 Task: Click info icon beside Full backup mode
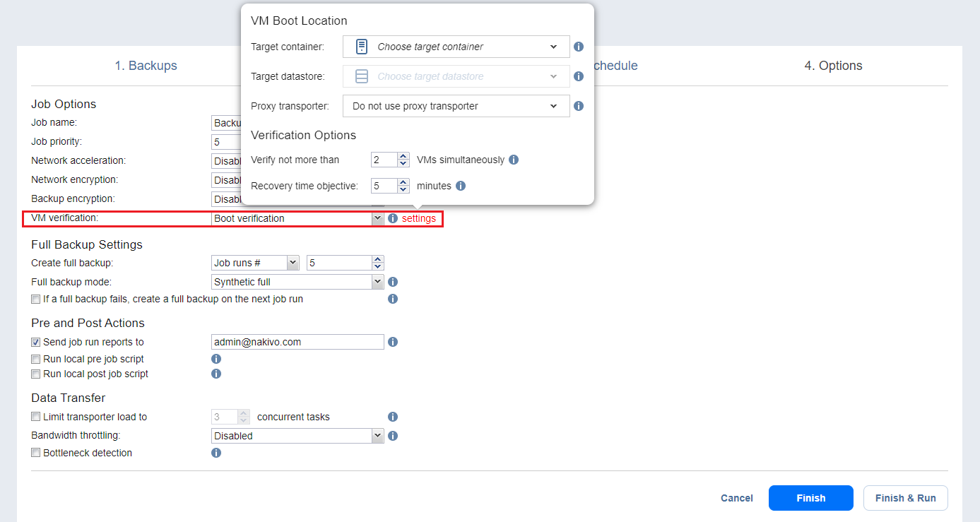tap(393, 282)
